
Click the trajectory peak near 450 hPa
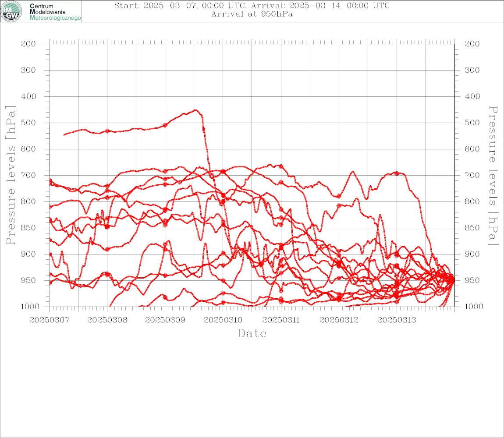pyautogui.click(x=196, y=110)
